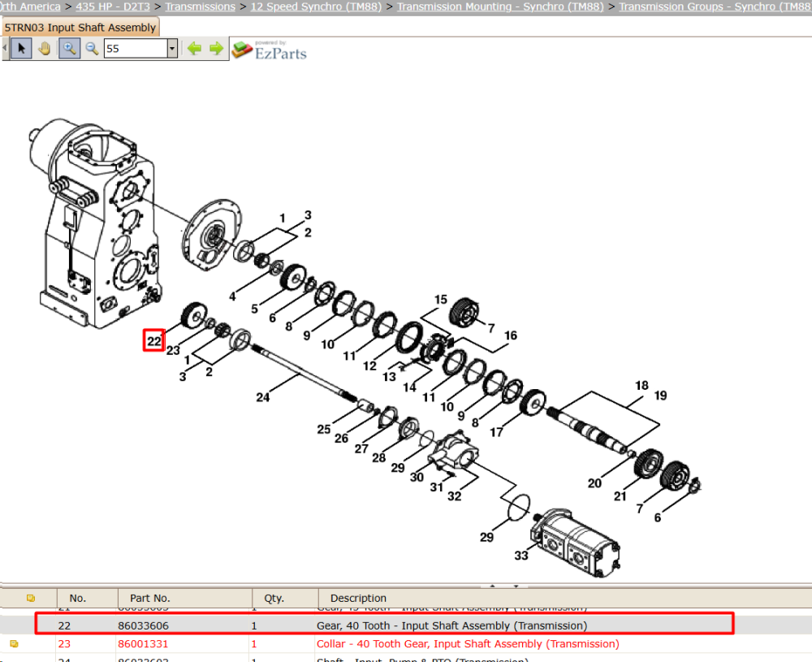The width and height of the screenshot is (812, 662).
Task: Click the left toolbar scroll arrow
Action: [x=5, y=49]
